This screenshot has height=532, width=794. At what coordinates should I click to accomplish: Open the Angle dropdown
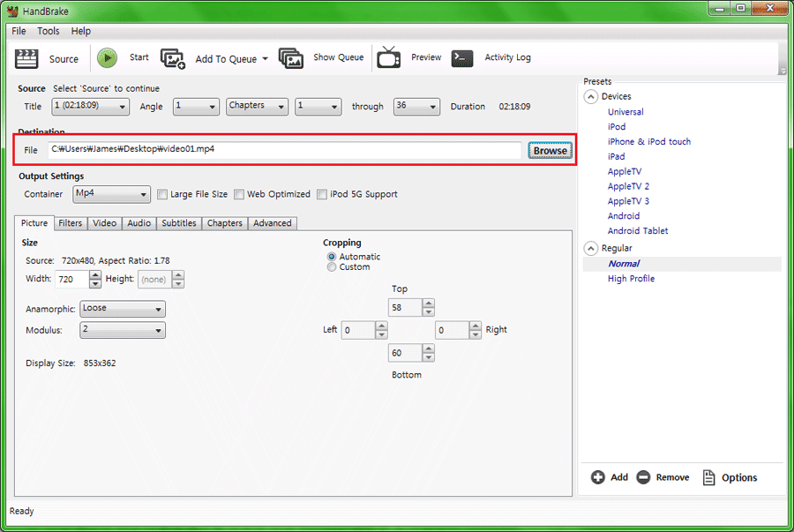[196, 106]
